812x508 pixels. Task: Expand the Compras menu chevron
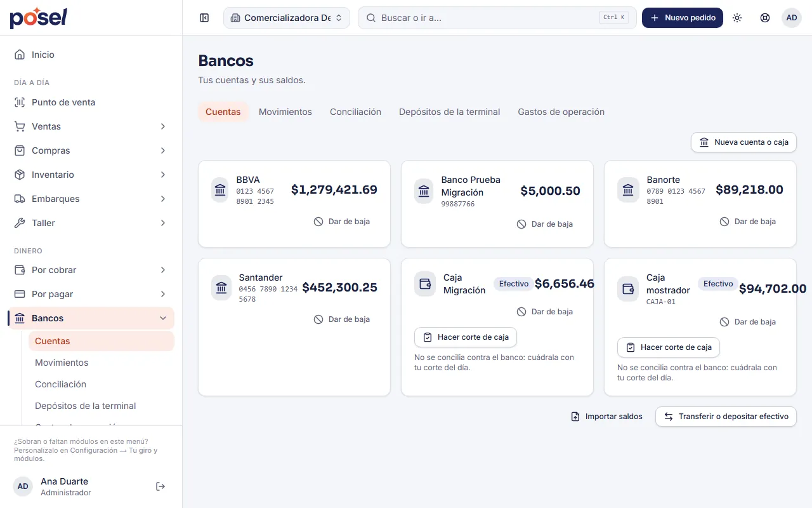coord(163,150)
